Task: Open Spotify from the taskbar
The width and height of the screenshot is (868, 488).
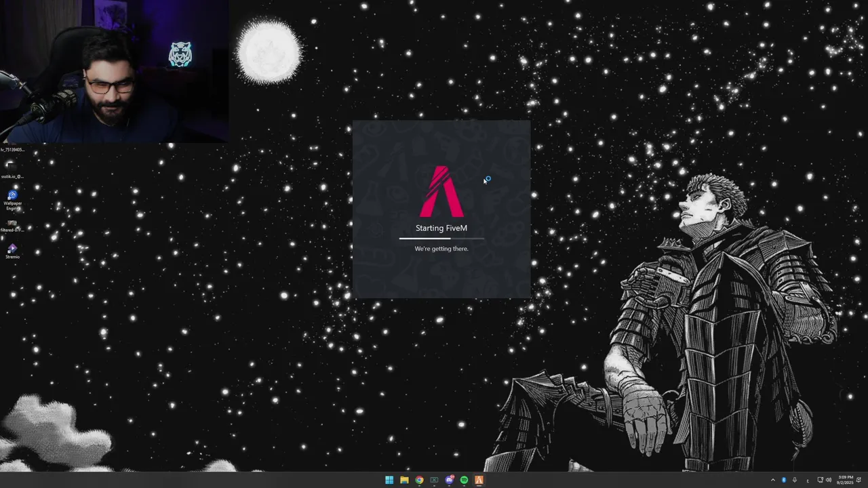Action: click(x=464, y=480)
